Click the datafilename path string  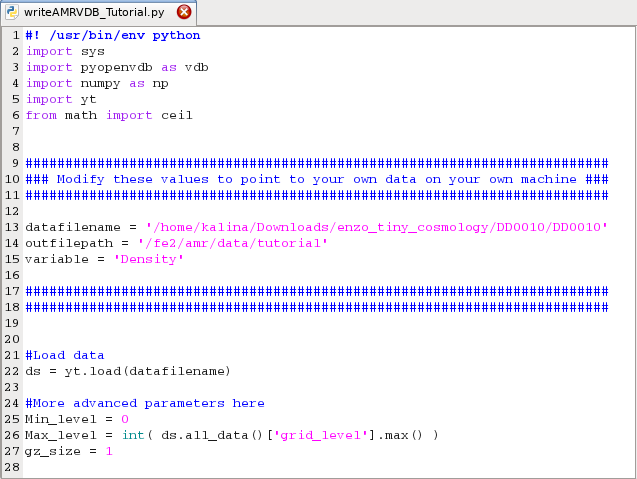(376, 227)
